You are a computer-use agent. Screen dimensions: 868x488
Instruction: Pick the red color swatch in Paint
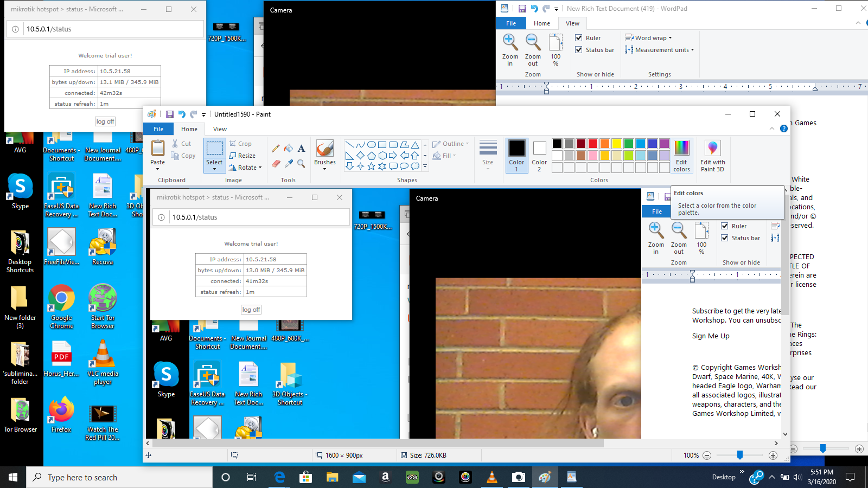coord(593,144)
